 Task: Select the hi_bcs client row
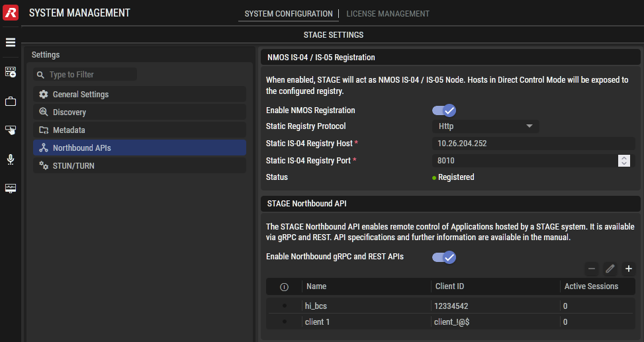[451, 306]
